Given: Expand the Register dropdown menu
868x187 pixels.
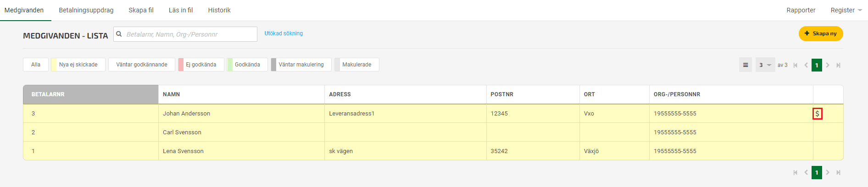Looking at the screenshot, I should [846, 10].
